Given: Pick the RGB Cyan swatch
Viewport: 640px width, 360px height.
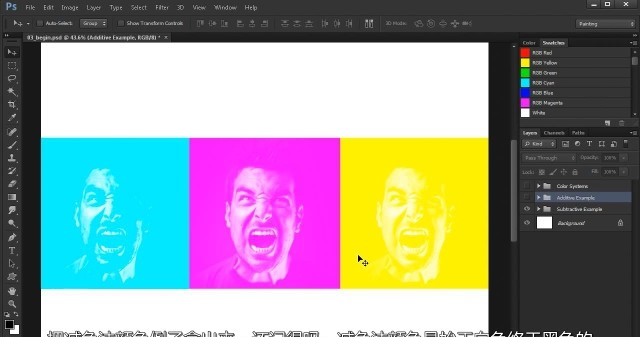Looking at the screenshot, I should point(525,83).
